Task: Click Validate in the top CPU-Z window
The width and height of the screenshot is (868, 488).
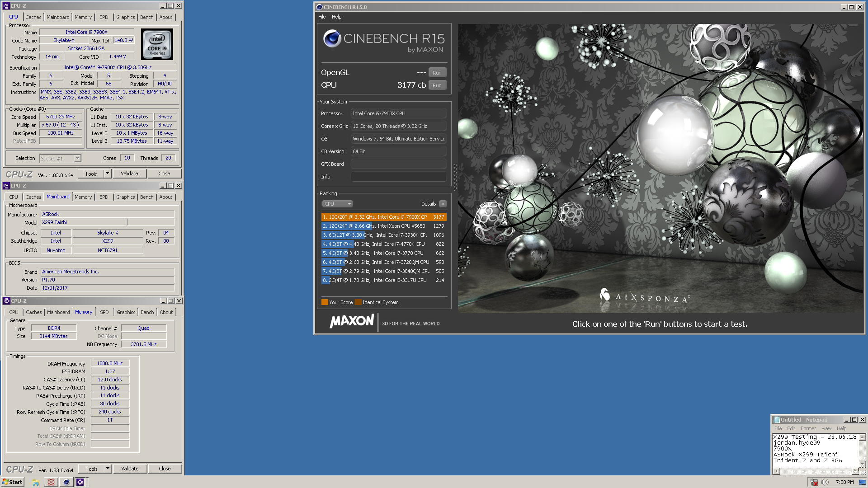Action: (130, 174)
